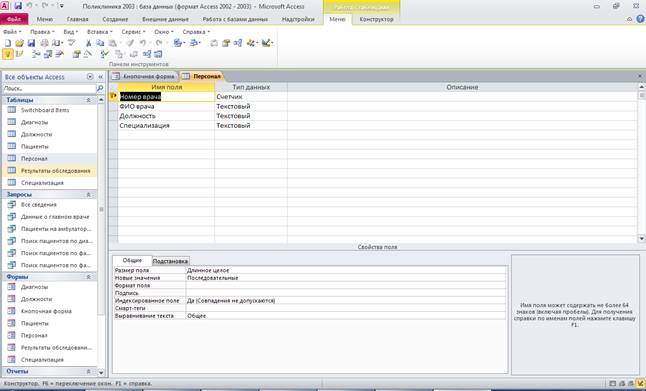This screenshot has height=391, width=646.
Task: Open the Все объекты Access category dropdown
Action: pyautogui.click(x=90, y=77)
